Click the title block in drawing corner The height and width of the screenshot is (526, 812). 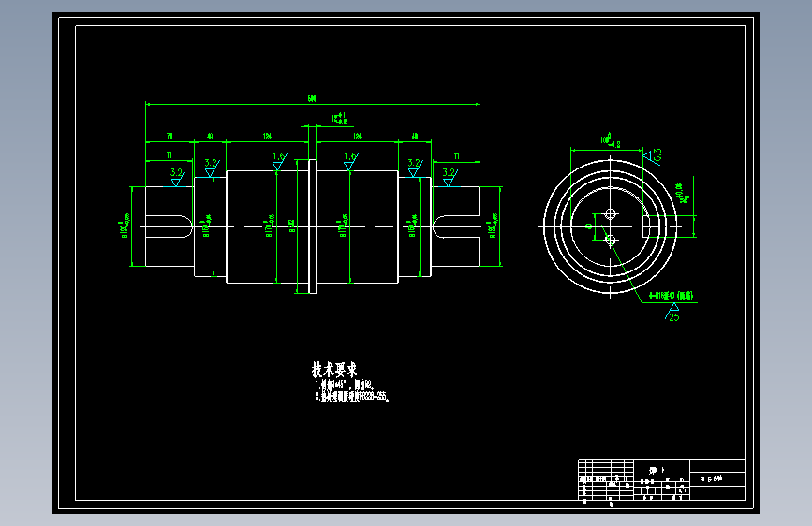(x=661, y=479)
